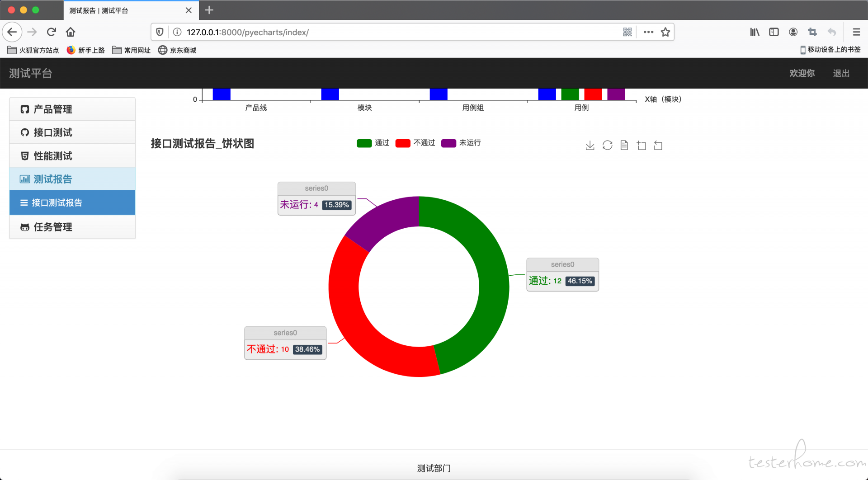Open 接口测试 sidebar menu
The height and width of the screenshot is (480, 868).
coord(72,132)
